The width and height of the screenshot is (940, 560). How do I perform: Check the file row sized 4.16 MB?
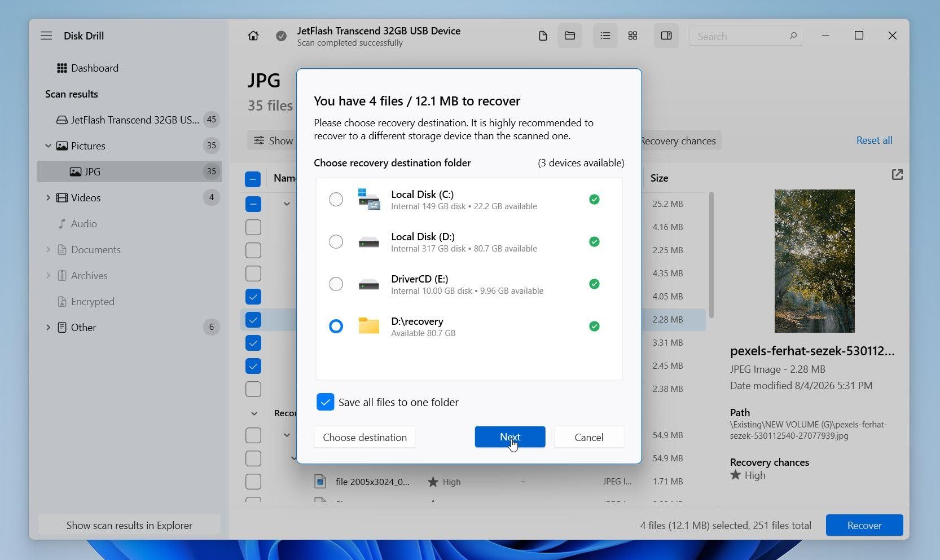[253, 227]
